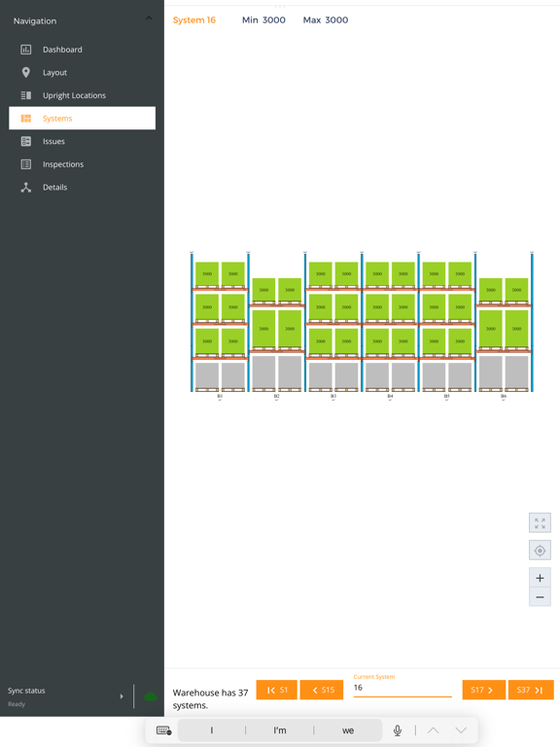Pick the "I'm" keyboard suggestion

280,730
